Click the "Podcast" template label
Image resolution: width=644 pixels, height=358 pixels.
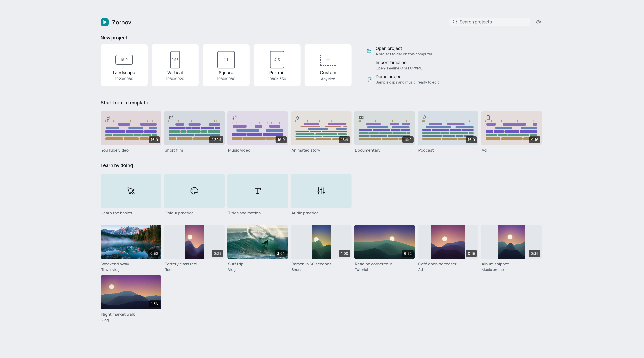tap(426, 150)
